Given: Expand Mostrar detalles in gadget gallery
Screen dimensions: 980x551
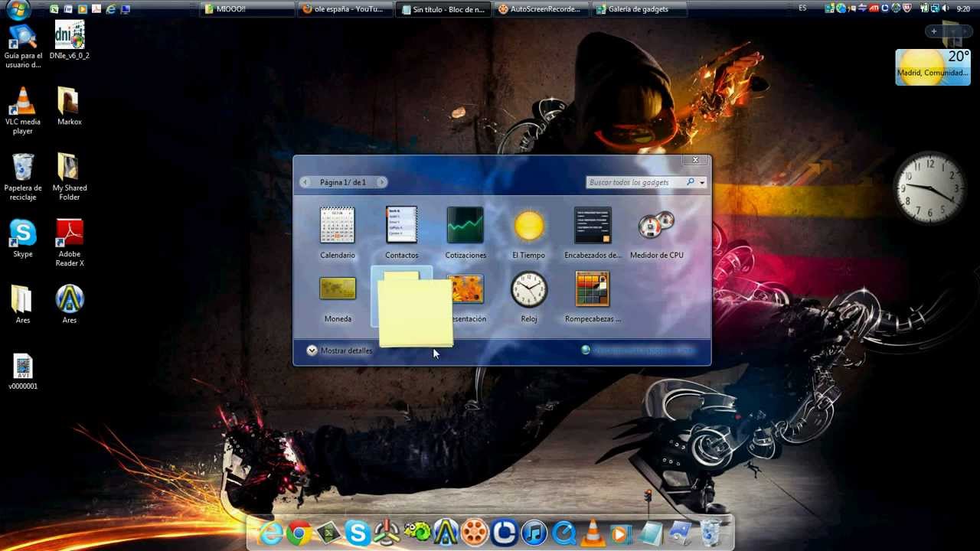Looking at the screenshot, I should 339,350.
